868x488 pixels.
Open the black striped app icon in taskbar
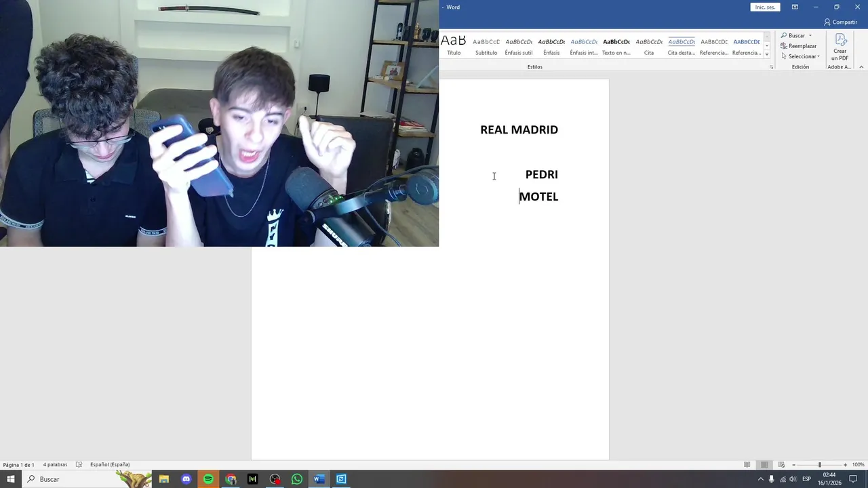click(253, 479)
